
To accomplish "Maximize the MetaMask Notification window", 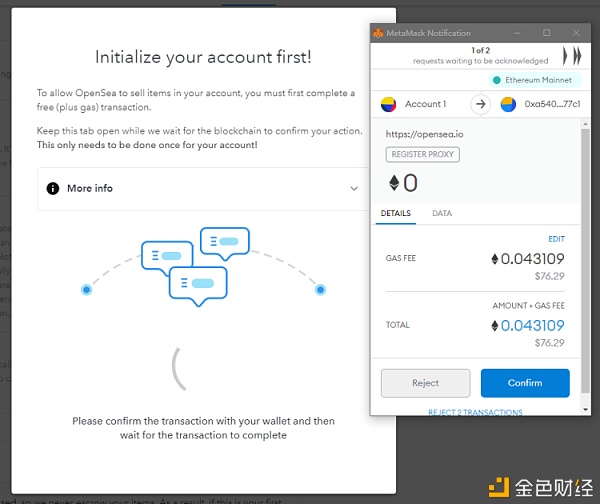I will click(x=547, y=33).
